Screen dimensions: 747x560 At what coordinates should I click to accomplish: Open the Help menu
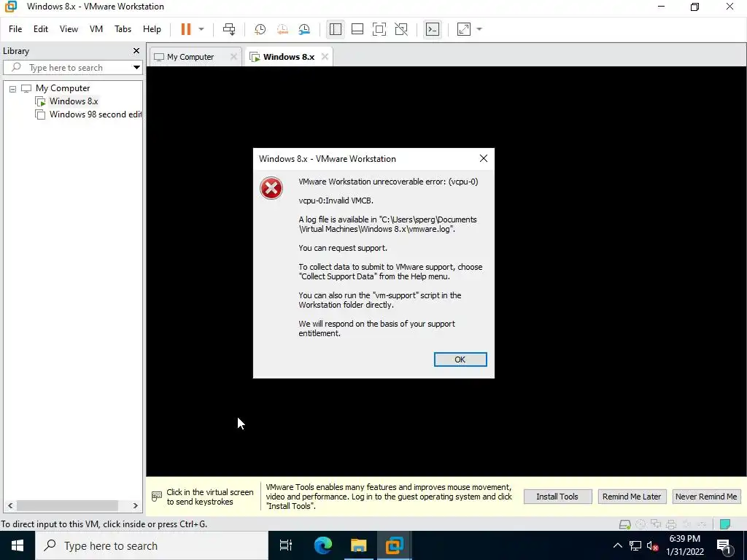click(152, 29)
